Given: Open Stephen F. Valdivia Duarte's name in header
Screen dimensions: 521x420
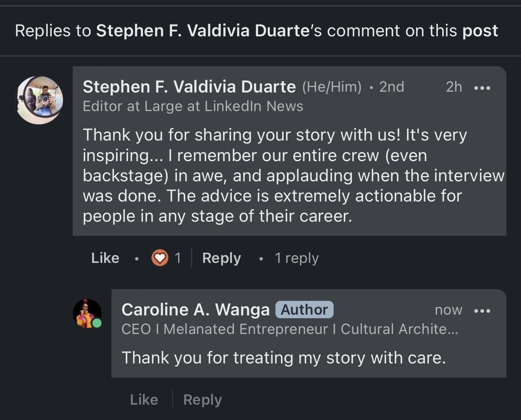Looking at the screenshot, I should (203, 31).
